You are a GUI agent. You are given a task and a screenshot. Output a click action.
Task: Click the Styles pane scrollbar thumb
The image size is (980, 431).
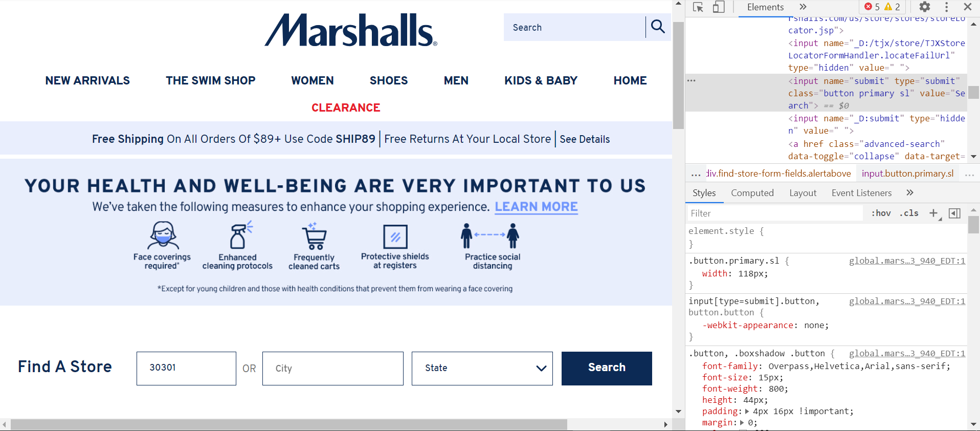[x=973, y=225]
